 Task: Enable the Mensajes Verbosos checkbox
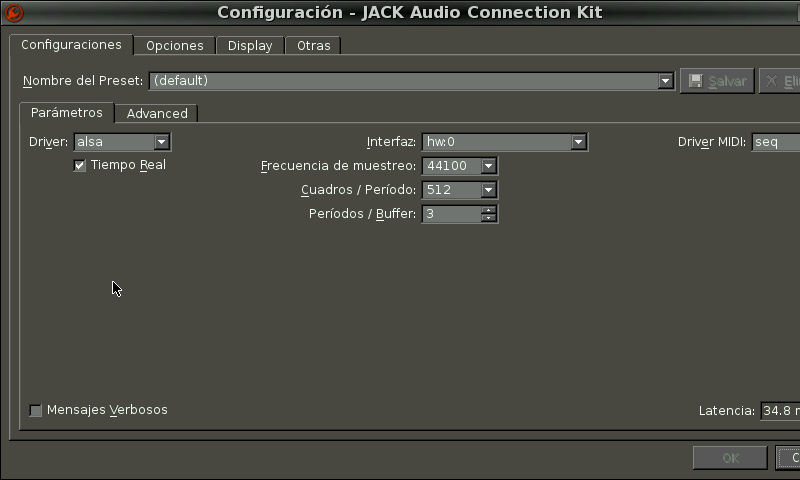tap(36, 411)
